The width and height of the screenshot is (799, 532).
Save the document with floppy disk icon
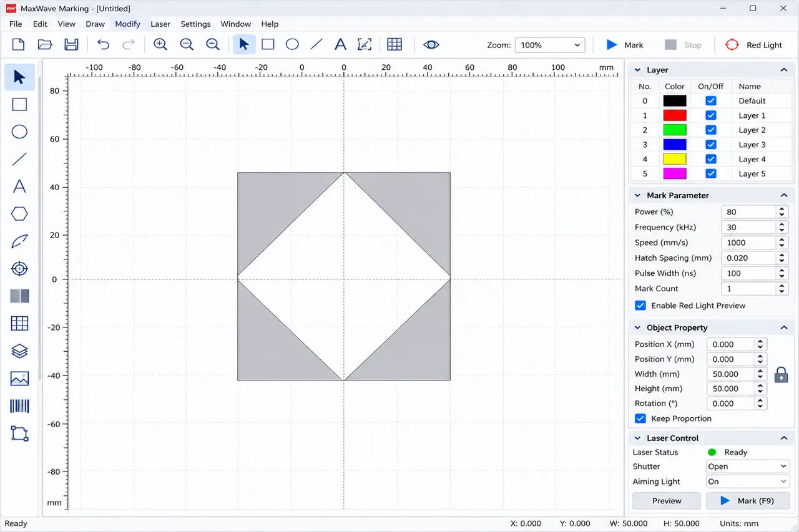click(x=71, y=44)
